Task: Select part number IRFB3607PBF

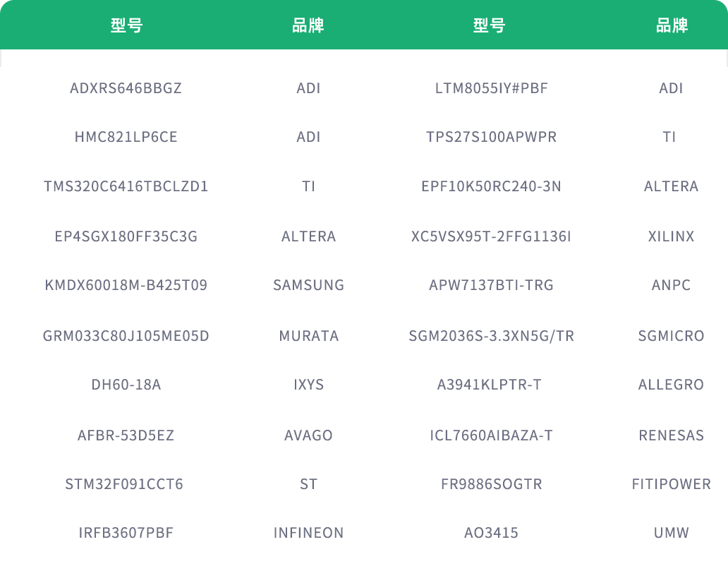Action: (126, 533)
